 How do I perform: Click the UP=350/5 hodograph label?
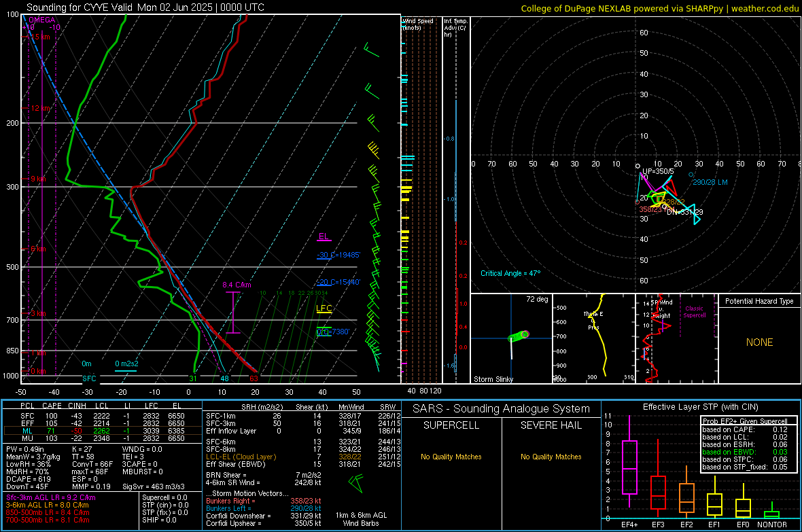(x=658, y=171)
